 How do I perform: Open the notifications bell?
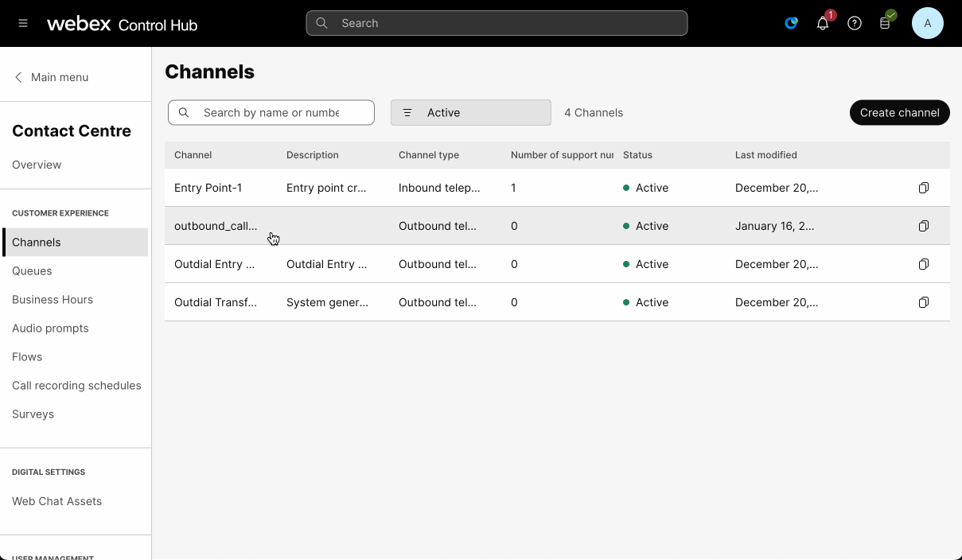[823, 23]
